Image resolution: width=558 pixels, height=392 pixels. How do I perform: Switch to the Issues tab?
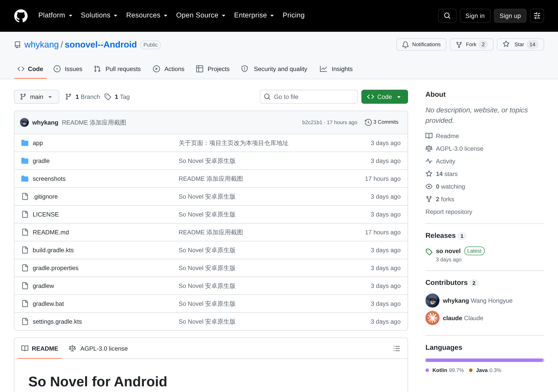pos(68,69)
